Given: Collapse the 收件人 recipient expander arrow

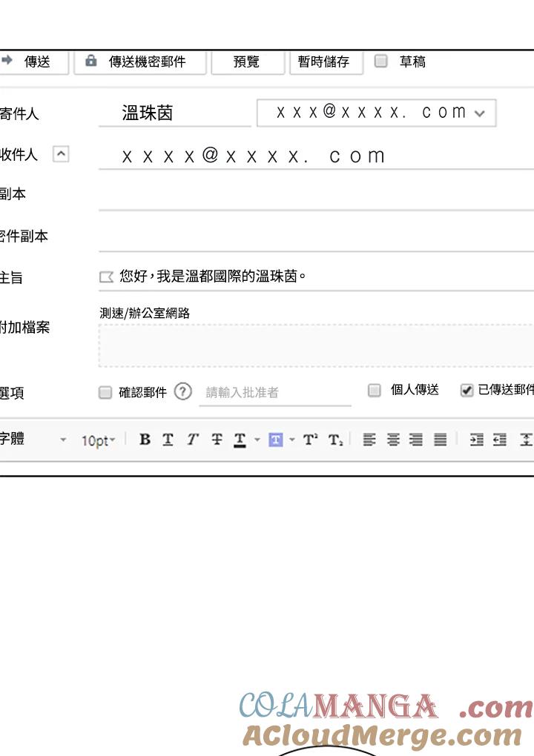Looking at the screenshot, I should pos(61,154).
